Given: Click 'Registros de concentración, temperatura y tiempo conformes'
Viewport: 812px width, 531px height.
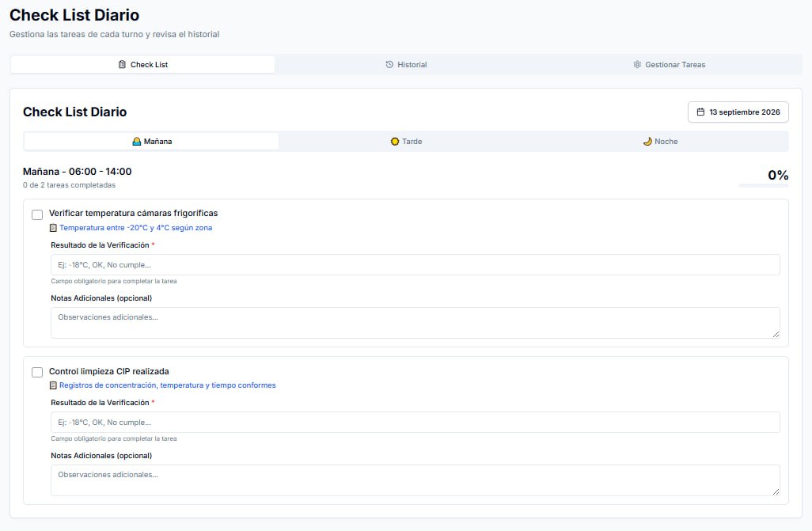Looking at the screenshot, I should (x=167, y=385).
